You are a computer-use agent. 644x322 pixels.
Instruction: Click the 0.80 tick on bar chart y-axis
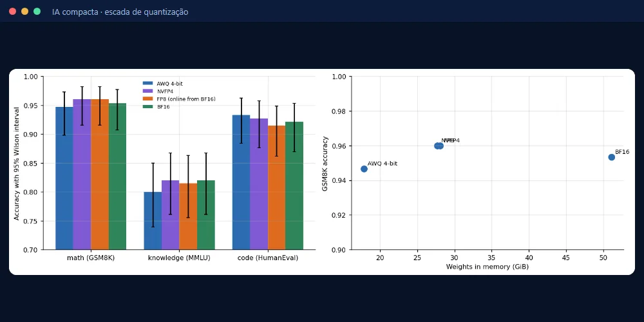click(31, 192)
